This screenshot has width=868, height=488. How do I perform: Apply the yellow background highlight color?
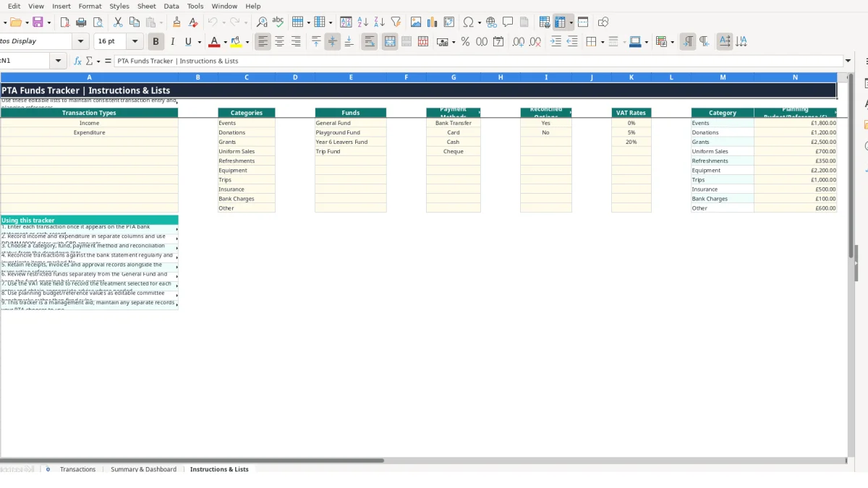(x=236, y=42)
